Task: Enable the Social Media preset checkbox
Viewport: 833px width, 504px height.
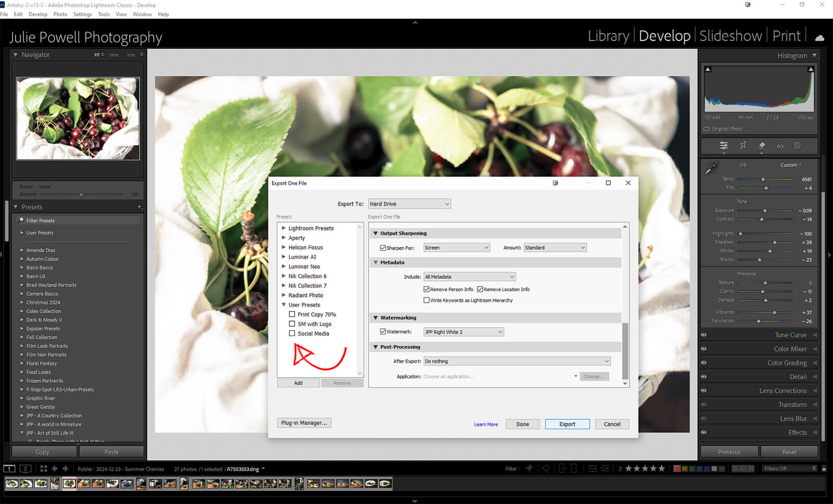Action: click(292, 333)
